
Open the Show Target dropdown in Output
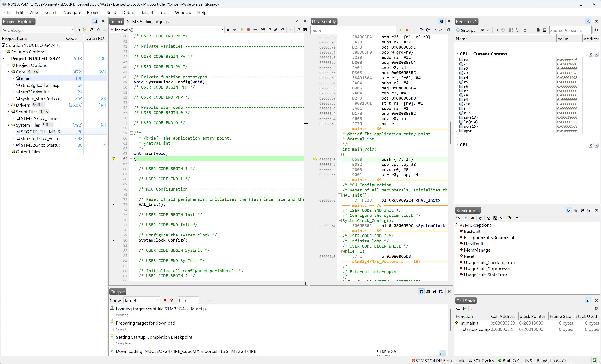point(141,300)
